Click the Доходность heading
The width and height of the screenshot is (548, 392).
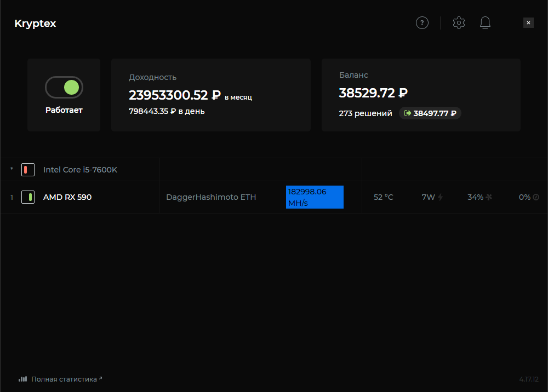(x=152, y=78)
